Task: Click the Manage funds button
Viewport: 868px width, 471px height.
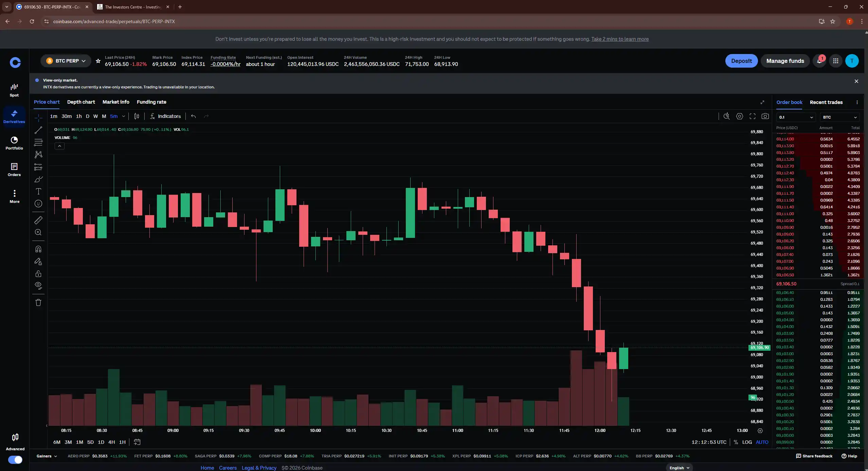Action: click(x=785, y=61)
